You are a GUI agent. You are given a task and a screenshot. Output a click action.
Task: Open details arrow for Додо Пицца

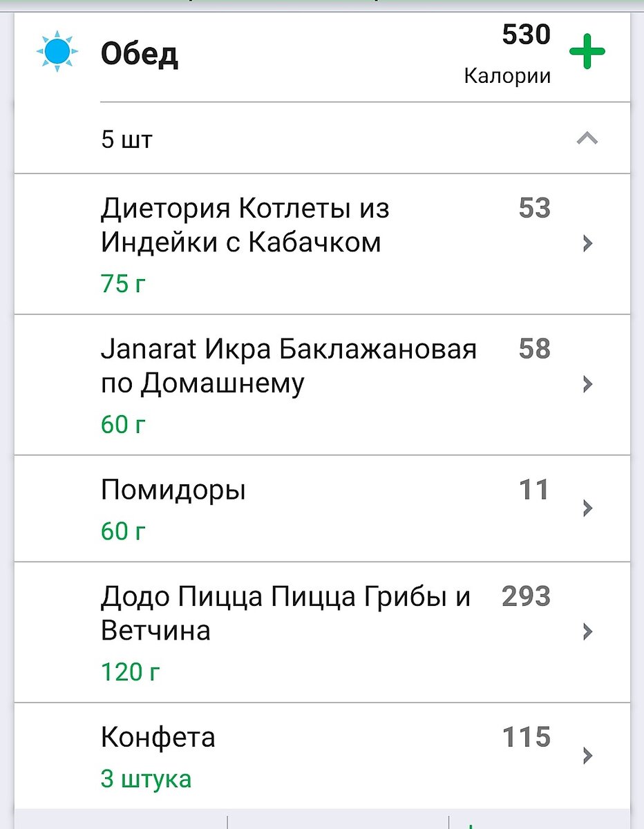[587, 631]
